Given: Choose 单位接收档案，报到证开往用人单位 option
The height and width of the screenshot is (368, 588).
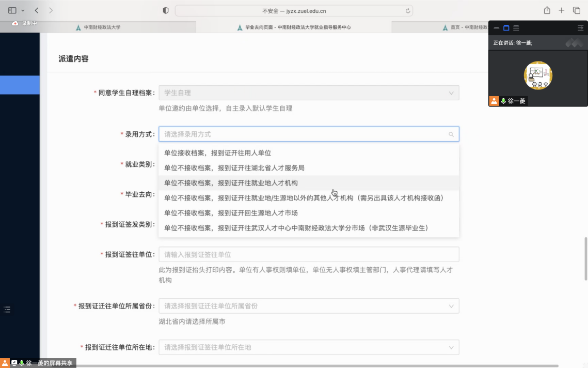Looking at the screenshot, I should (x=217, y=153).
